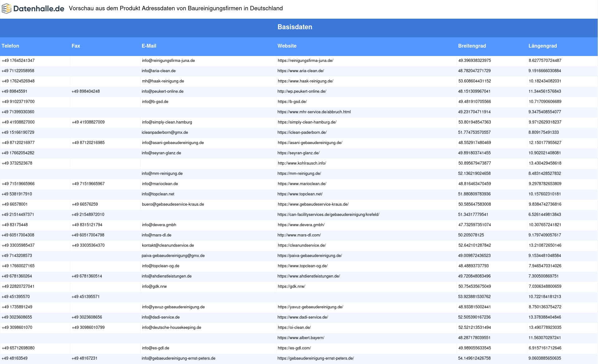598x364 pixels.
Task: Open https://reinigungsfirma-juna.de/ website cell
Action: coord(306,61)
